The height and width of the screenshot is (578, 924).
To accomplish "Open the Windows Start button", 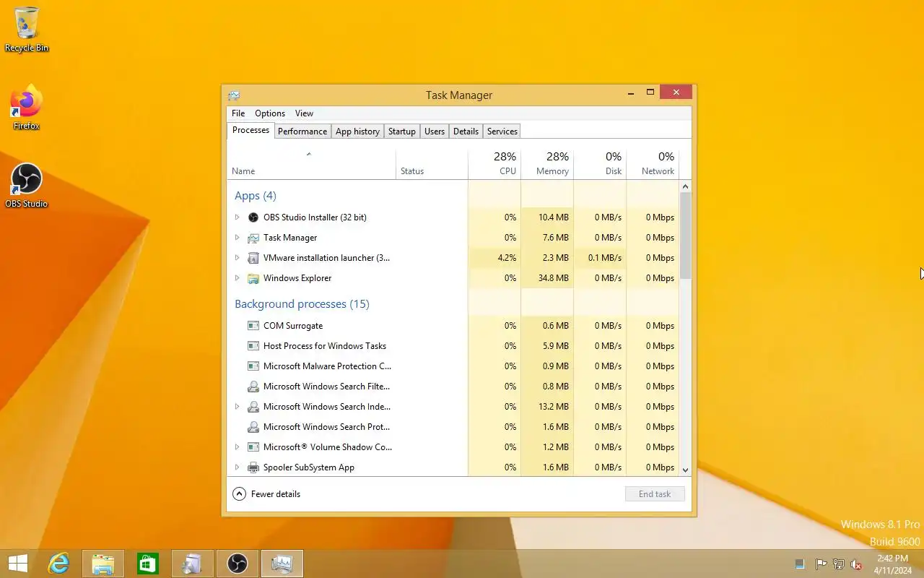I will pyautogui.click(x=18, y=564).
